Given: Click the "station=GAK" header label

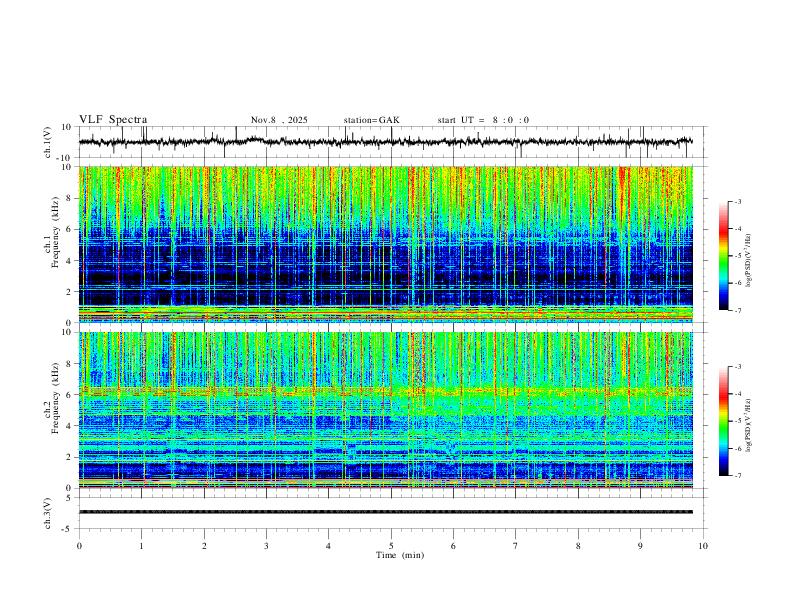Looking at the screenshot, I should (x=371, y=120).
